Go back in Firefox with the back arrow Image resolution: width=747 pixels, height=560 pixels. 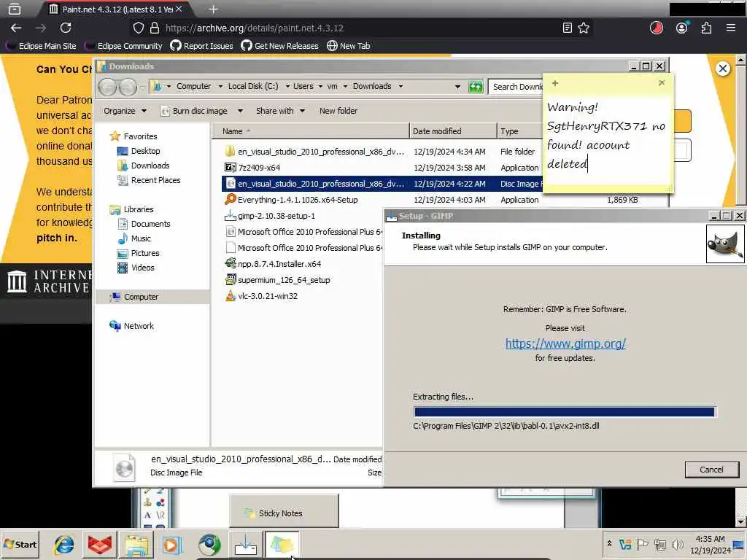(16, 28)
